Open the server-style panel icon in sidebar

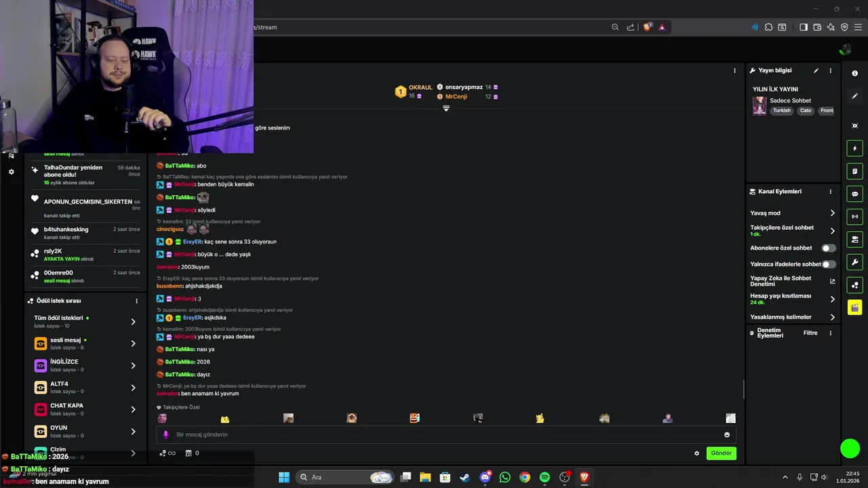point(854,239)
